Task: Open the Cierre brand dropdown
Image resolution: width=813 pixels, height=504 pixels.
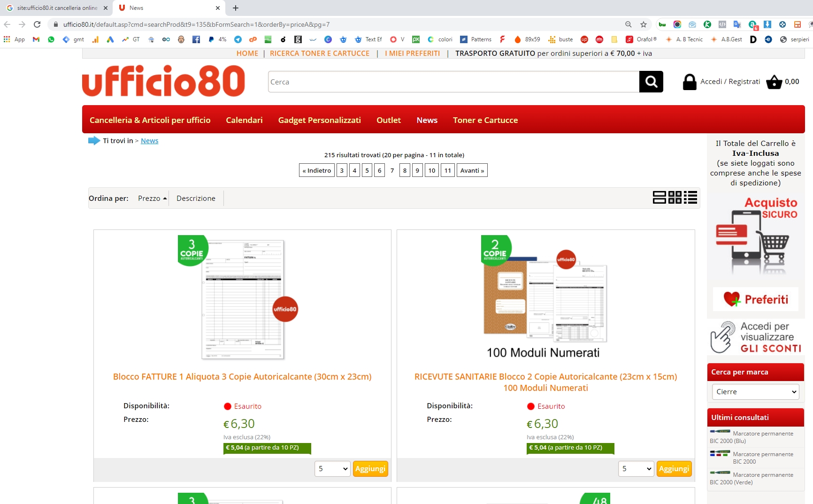Action: [756, 392]
